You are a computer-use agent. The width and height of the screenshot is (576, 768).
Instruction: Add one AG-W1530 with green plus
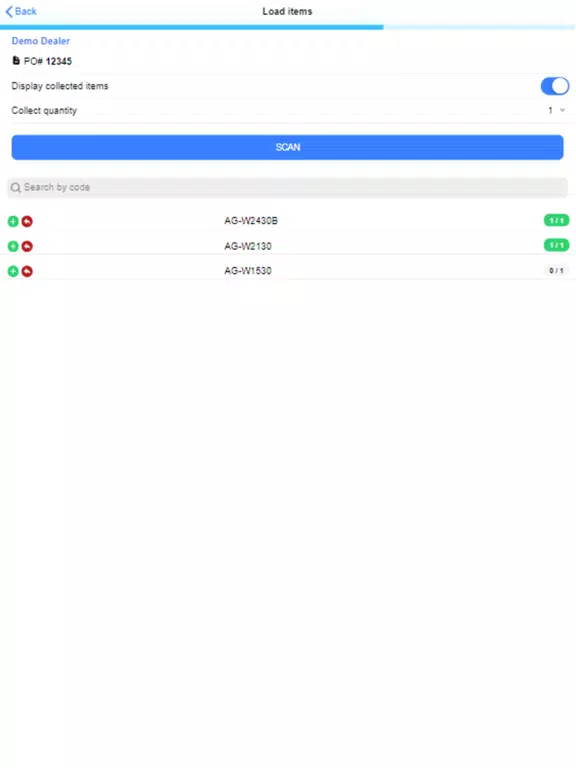[13, 271]
